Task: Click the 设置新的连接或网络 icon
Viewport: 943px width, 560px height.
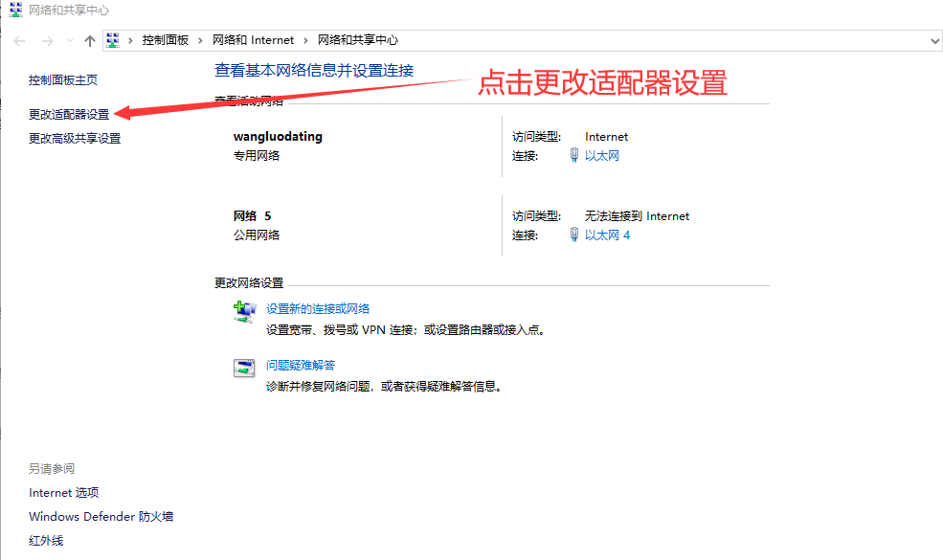Action: click(x=245, y=311)
